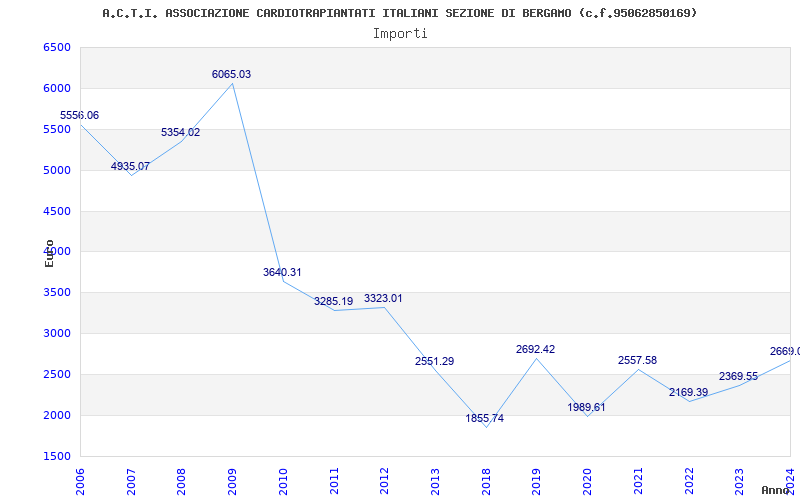800x500 pixels.
Task: Click the 2007 x-axis year label
Action: (131, 481)
